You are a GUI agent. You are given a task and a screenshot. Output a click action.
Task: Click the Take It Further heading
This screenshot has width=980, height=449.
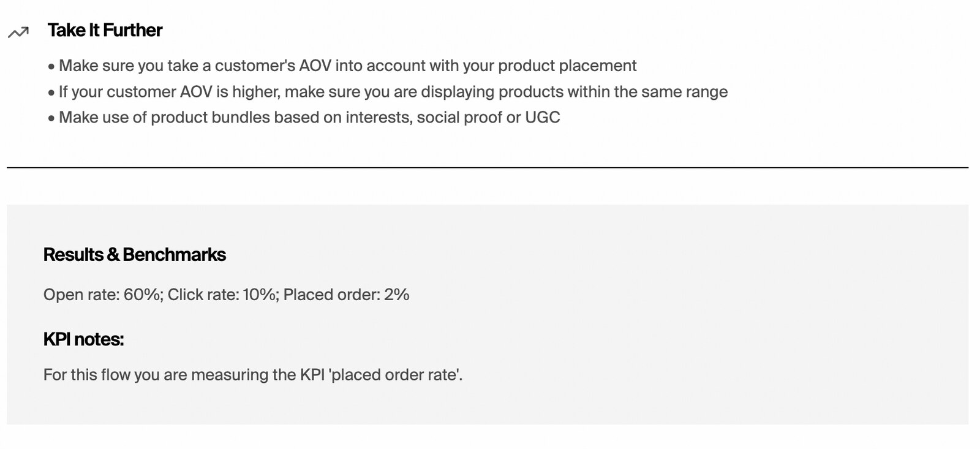pyautogui.click(x=105, y=31)
